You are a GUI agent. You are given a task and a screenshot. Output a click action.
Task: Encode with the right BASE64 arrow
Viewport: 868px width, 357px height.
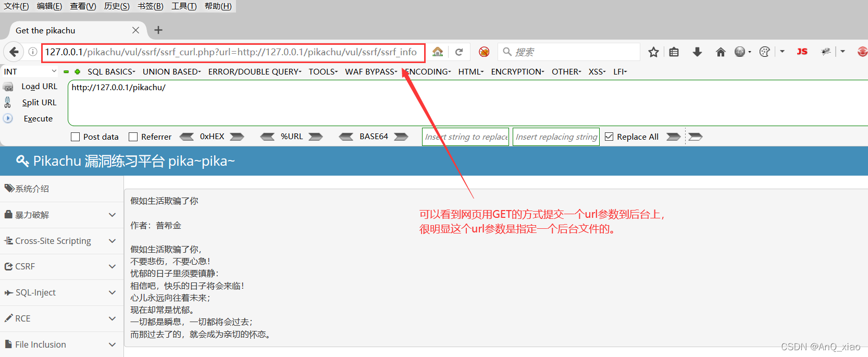coord(401,137)
